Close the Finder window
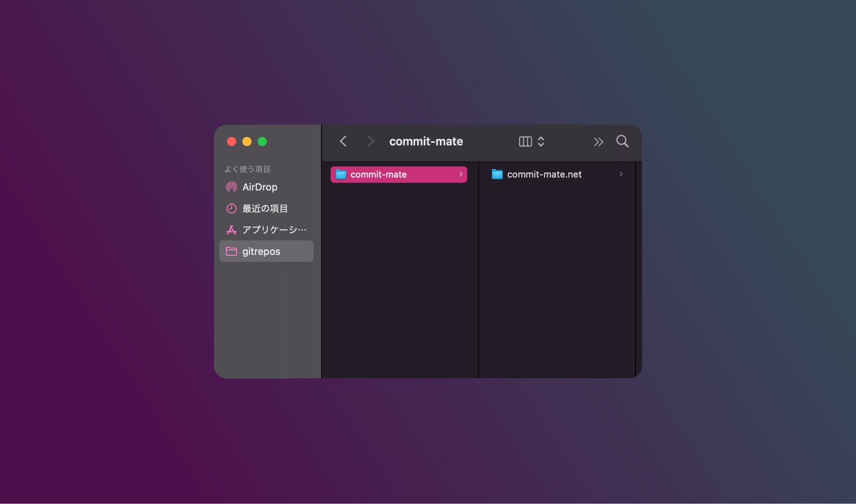 pyautogui.click(x=232, y=142)
